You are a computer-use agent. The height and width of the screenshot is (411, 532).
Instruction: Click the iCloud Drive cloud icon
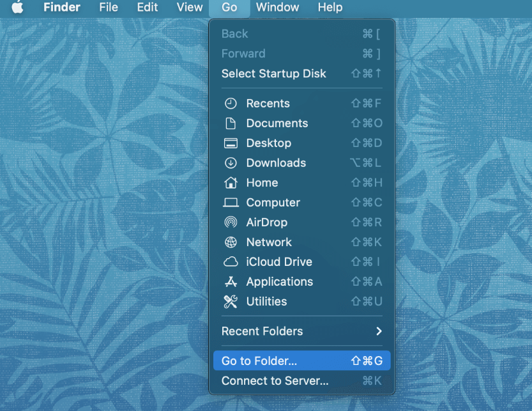231,262
